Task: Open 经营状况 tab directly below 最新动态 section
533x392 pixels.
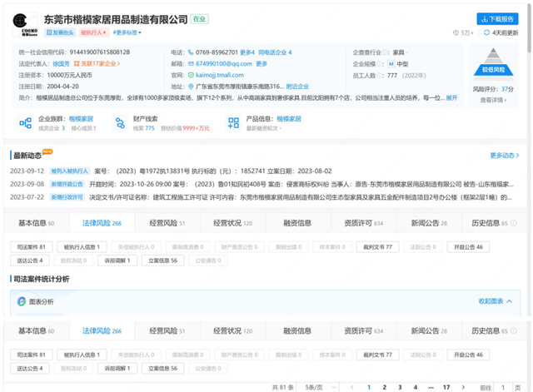Action: coord(233,223)
